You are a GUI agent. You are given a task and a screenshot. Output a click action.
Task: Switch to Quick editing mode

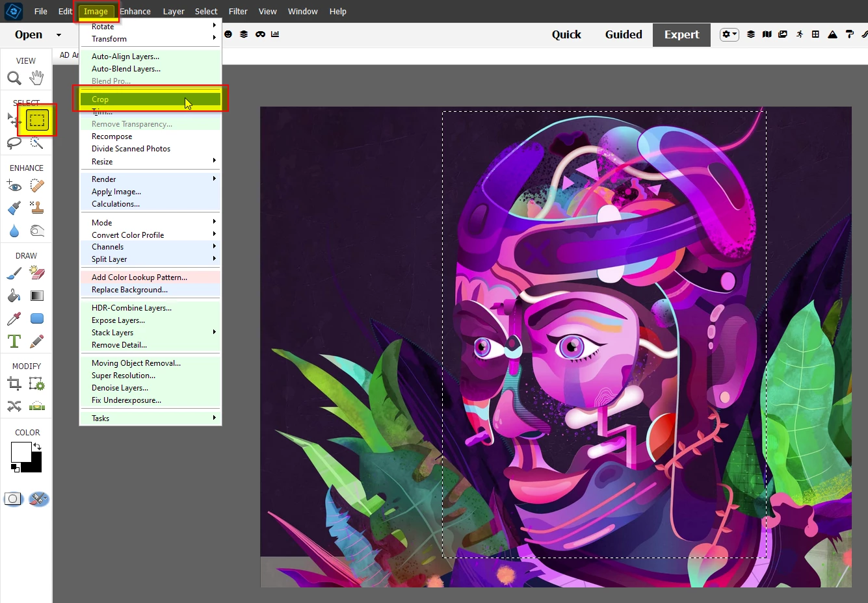tap(566, 35)
